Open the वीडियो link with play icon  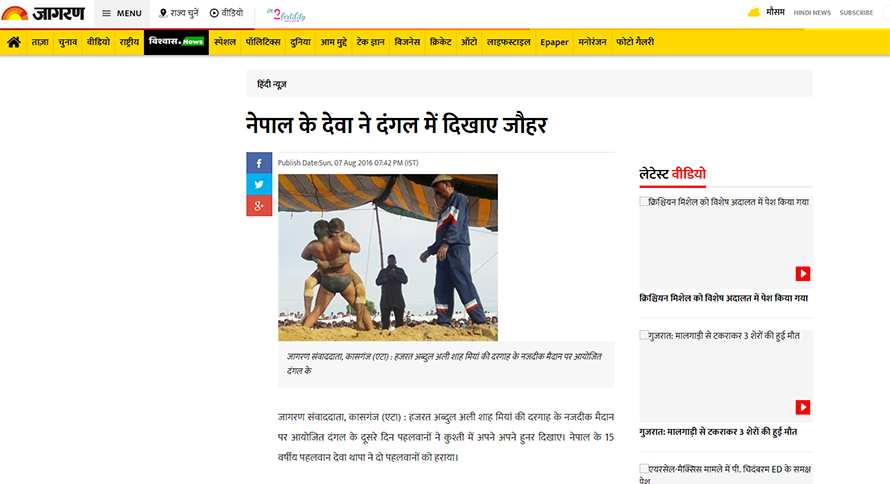226,13
